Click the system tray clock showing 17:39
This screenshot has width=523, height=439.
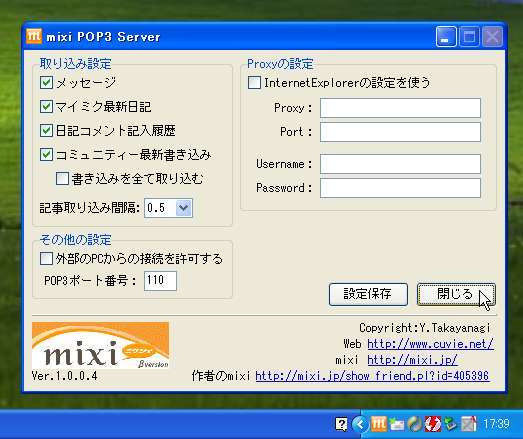[x=496, y=424]
